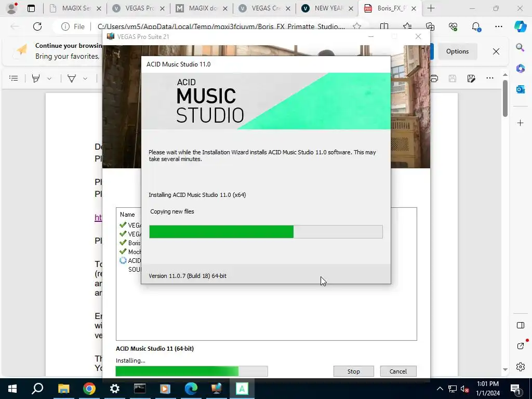Click the VEGAS suite overall progress bar
532x399 pixels.
point(192,371)
